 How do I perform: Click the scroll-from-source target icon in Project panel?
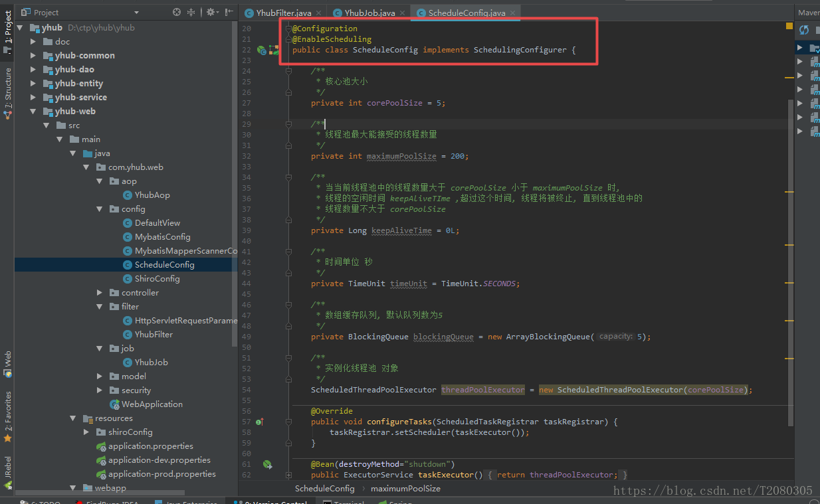[177, 12]
